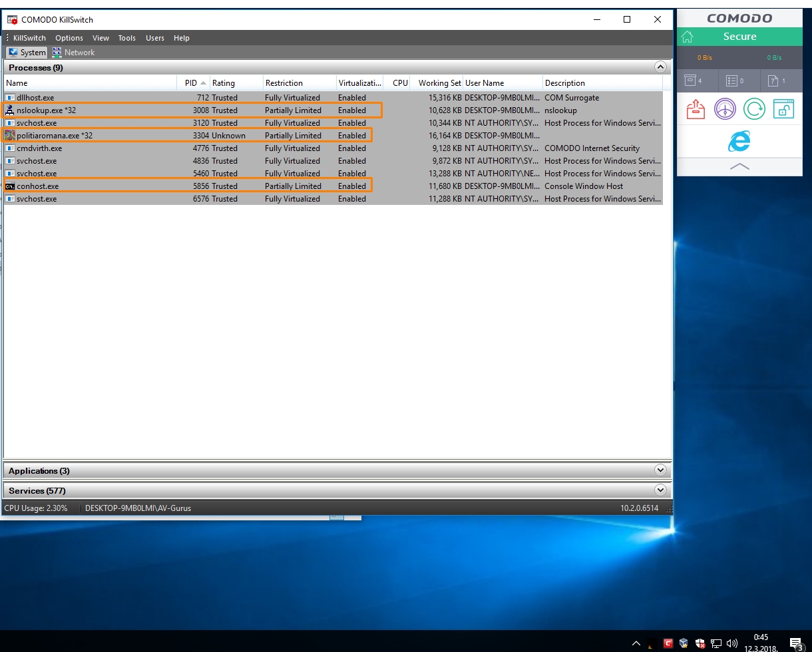This screenshot has width=812, height=652.
Task: Select the svchost.exe row with PID 3120
Action: tap(333, 123)
